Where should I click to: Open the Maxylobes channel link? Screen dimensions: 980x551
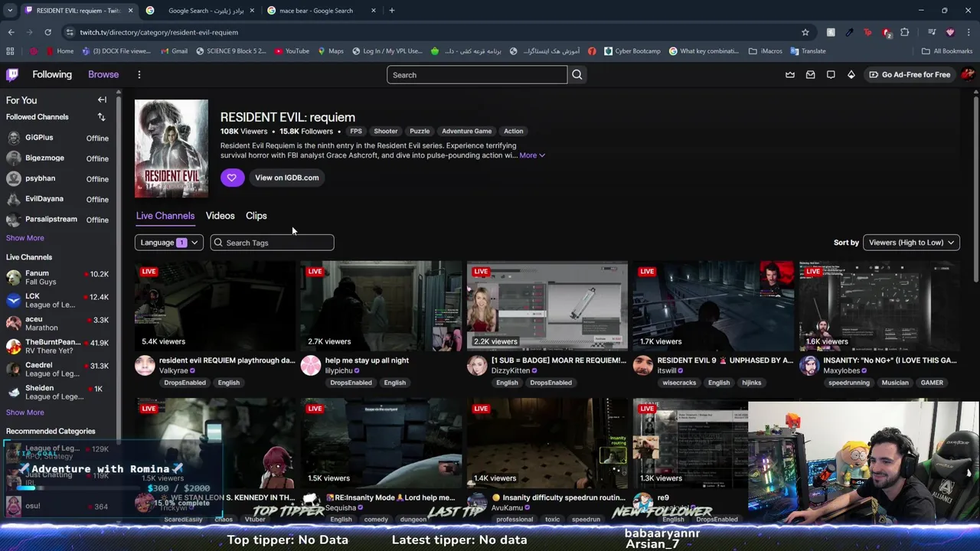(x=841, y=370)
